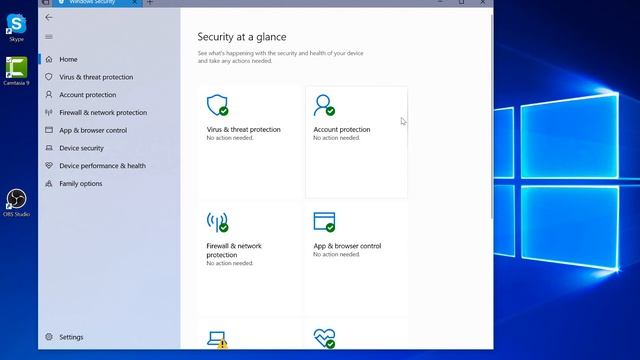The width and height of the screenshot is (640, 360).
Task: Click the Security at a glance heading
Action: (x=242, y=37)
